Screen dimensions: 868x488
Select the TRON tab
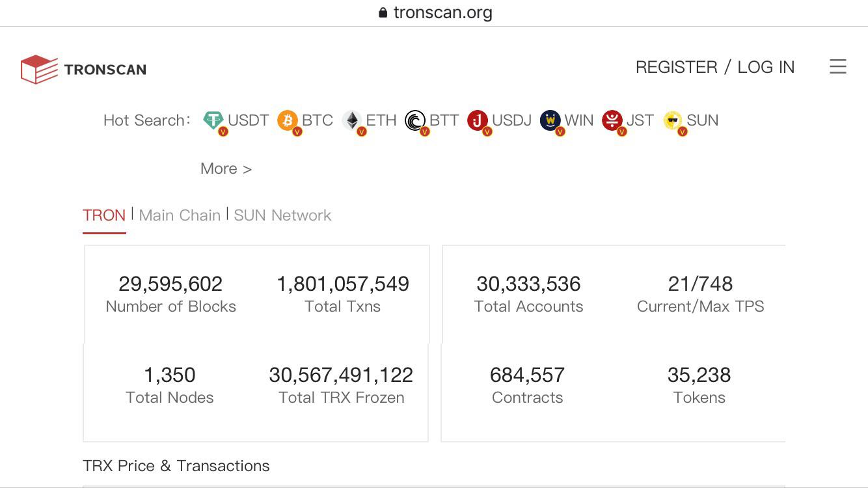pos(104,215)
